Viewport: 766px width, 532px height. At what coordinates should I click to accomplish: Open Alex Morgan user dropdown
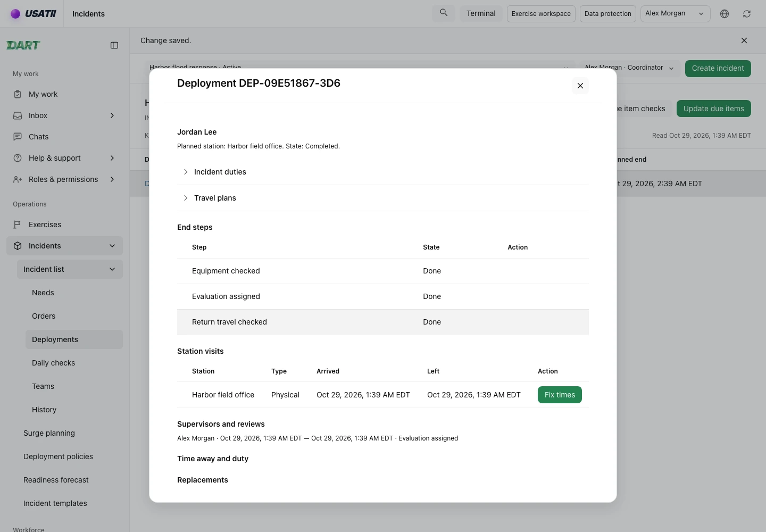click(x=675, y=14)
